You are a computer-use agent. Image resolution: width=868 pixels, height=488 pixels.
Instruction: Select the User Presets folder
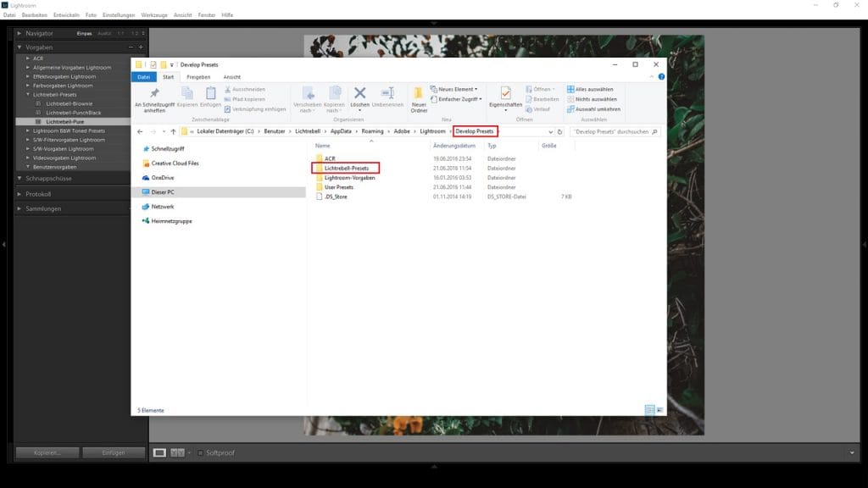pyautogui.click(x=338, y=187)
